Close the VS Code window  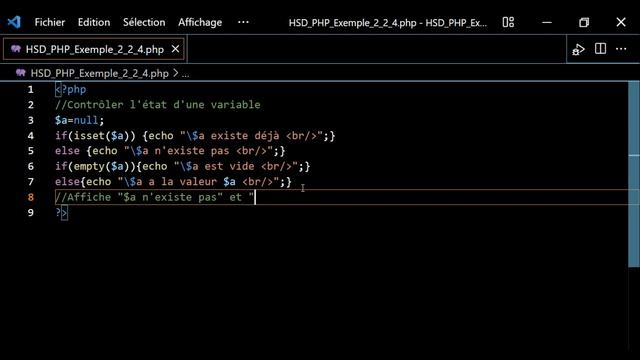[x=621, y=22]
